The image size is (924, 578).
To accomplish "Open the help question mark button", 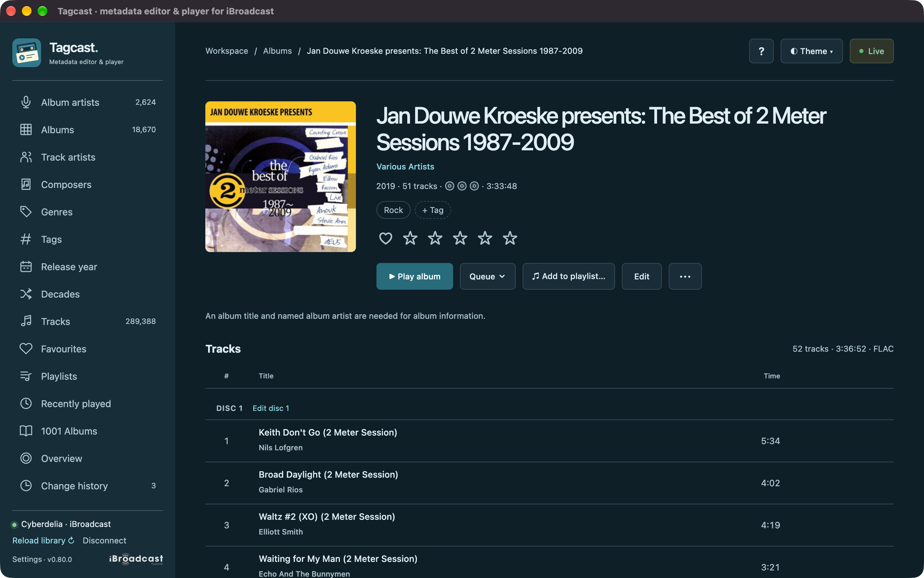I will tap(761, 51).
